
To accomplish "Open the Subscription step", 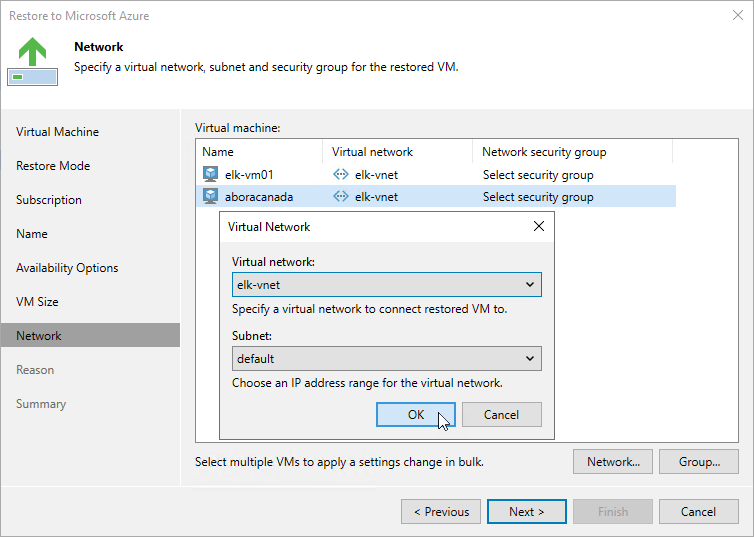I will pos(49,200).
